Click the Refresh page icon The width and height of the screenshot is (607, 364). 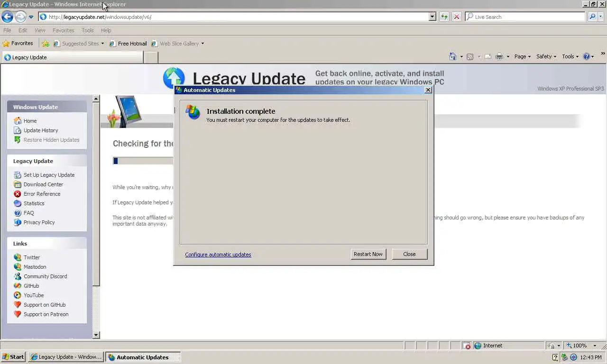tap(444, 17)
